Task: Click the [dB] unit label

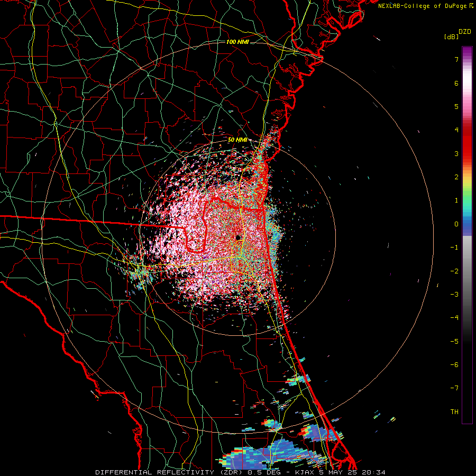Action: point(451,36)
